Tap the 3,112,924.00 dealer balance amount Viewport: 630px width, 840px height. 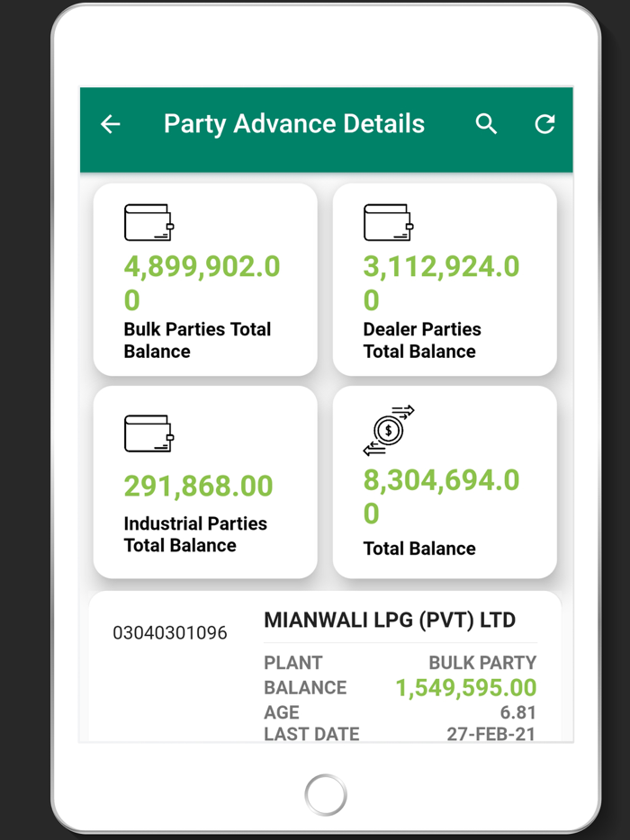tap(441, 281)
